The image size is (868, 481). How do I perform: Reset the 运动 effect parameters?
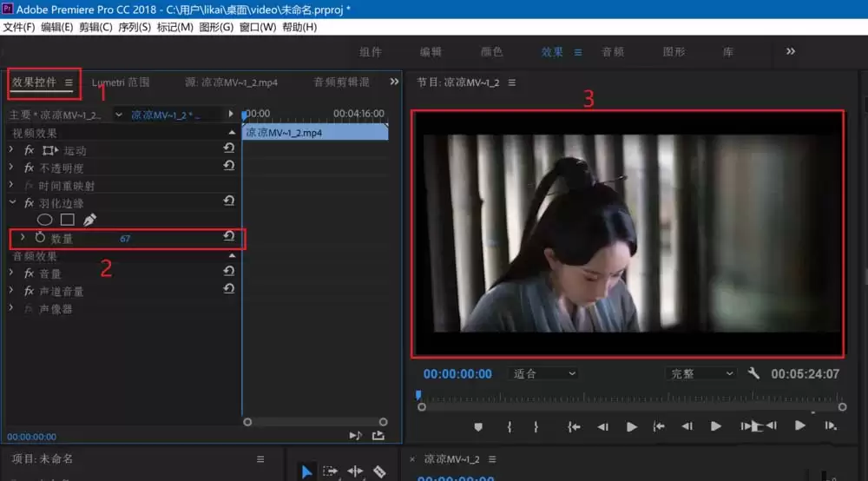click(229, 150)
